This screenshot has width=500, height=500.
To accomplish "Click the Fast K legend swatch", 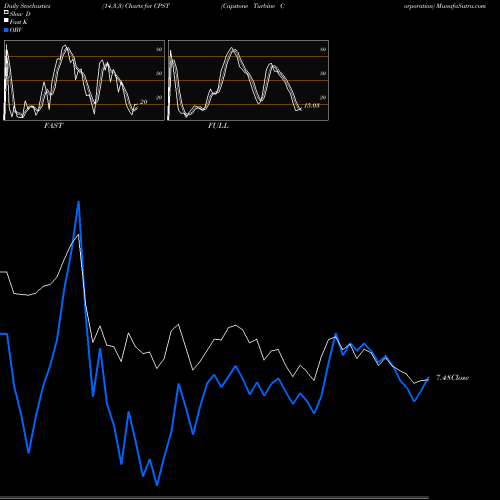I will (6, 21).
